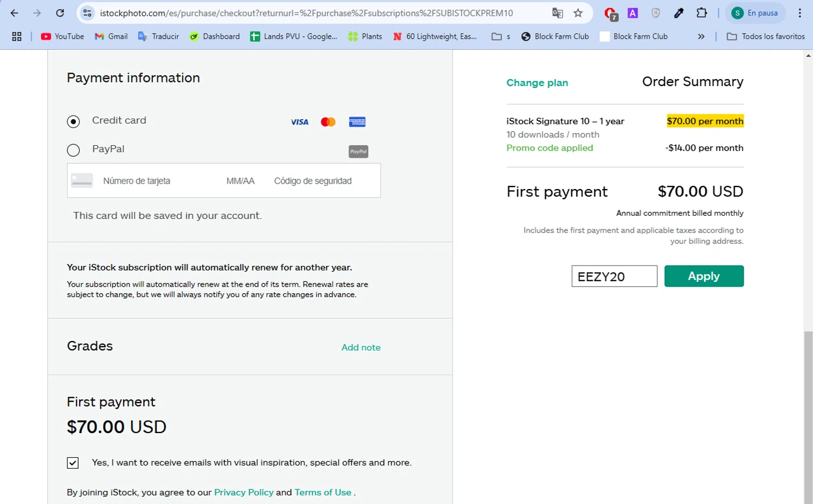
Task: Click the American Express logo
Action: pos(357,122)
